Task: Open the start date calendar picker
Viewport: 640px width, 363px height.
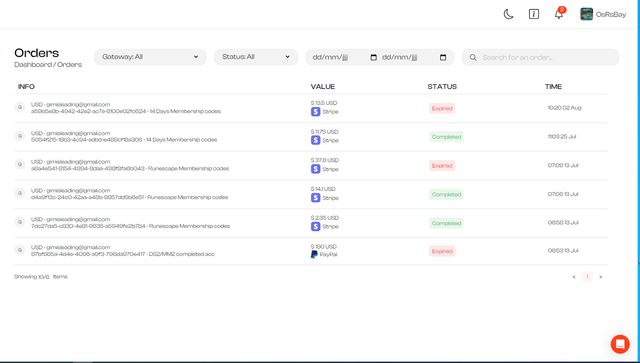Action: [x=373, y=58]
